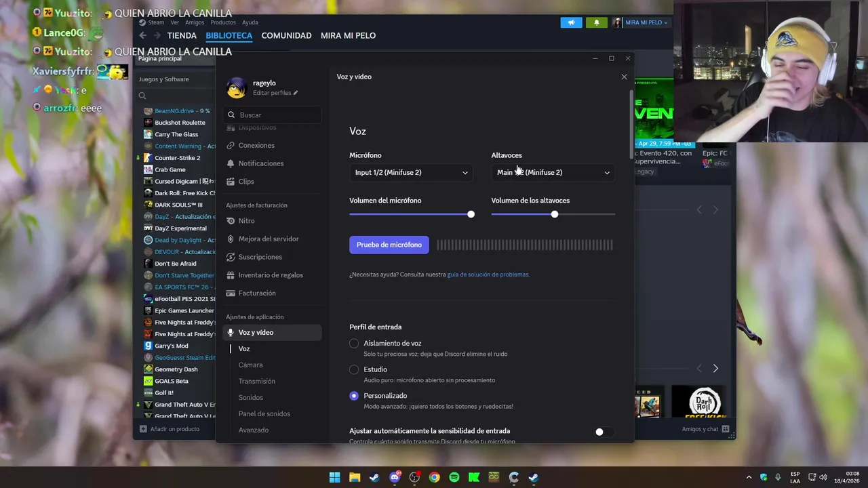The width and height of the screenshot is (868, 488).
Task: Open the Altavoces device dropdown
Action: [553, 173]
